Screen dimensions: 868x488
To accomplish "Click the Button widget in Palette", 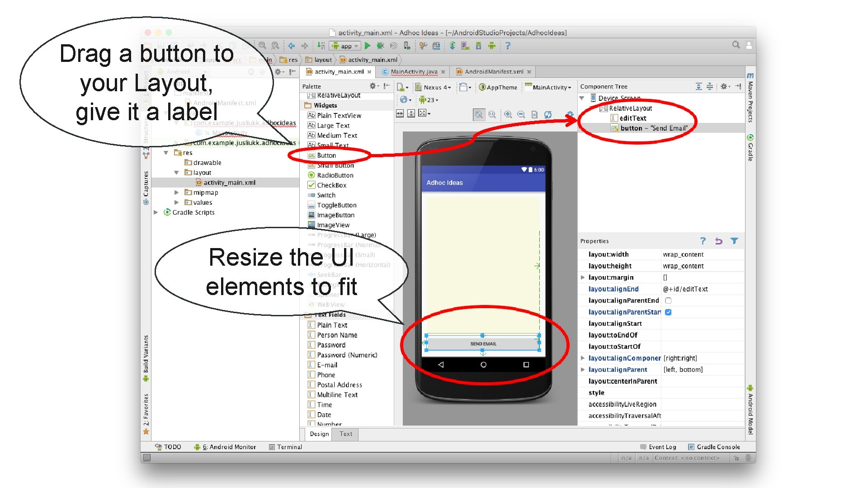I will click(327, 155).
